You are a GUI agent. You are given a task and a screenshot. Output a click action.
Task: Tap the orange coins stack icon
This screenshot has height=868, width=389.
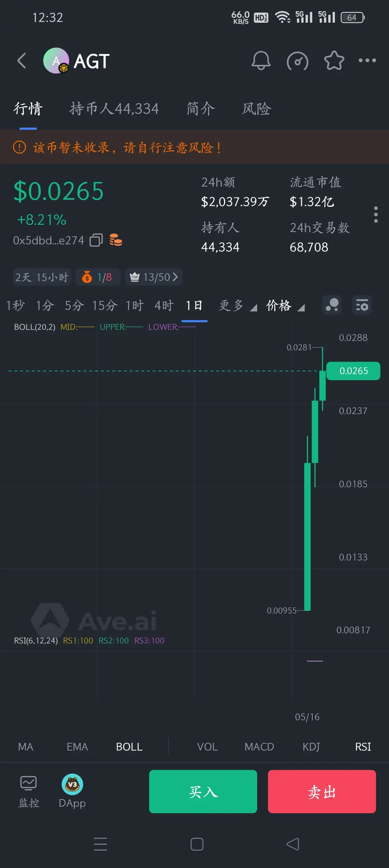[116, 240]
